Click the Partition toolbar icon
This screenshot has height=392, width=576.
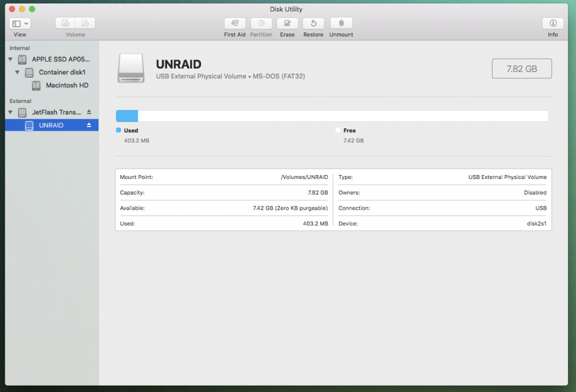(x=261, y=23)
